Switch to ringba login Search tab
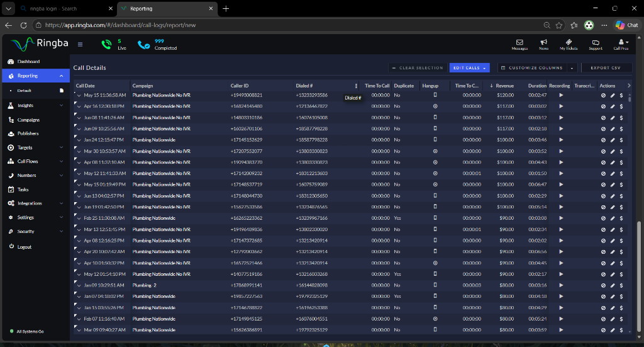This screenshot has width=644, height=347. pyautogui.click(x=65, y=9)
